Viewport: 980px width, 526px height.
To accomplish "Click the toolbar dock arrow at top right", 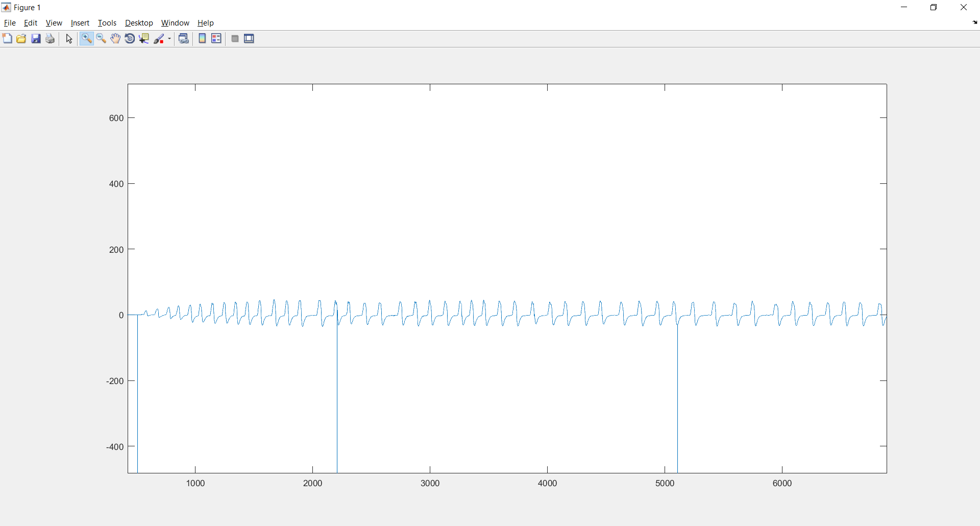I will coord(975,22).
